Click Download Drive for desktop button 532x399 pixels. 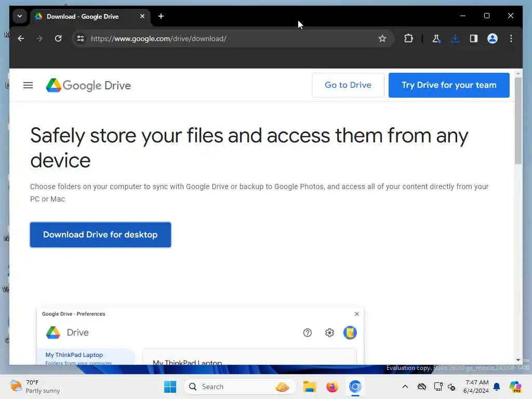[x=100, y=235]
